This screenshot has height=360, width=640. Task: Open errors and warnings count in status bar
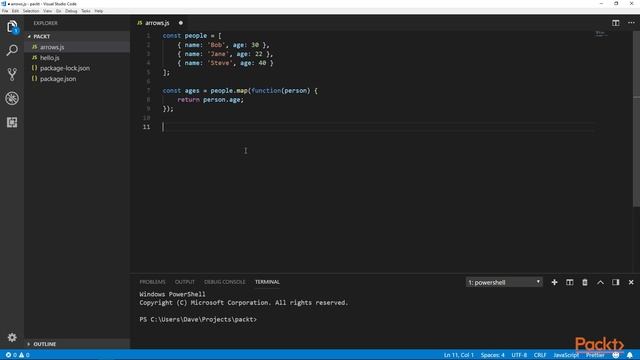click(x=17, y=355)
